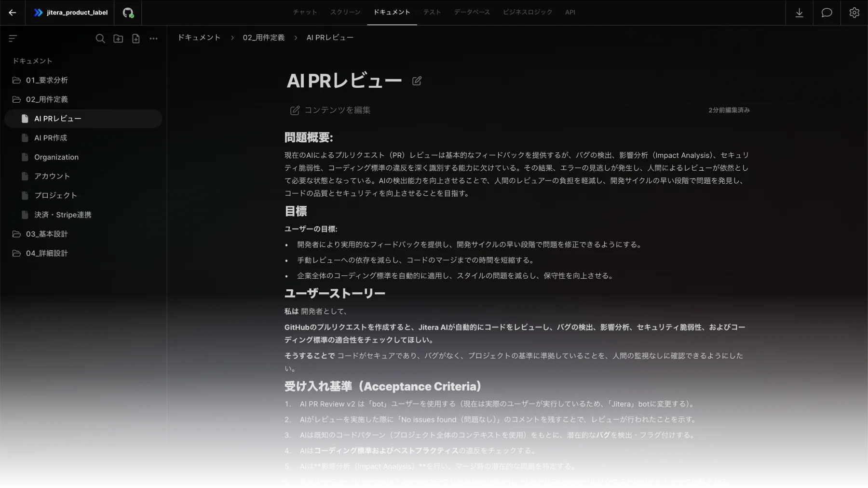Open 02_用件定義 from the breadcrumb
Viewport: 868px width, 488px height.
(x=264, y=37)
